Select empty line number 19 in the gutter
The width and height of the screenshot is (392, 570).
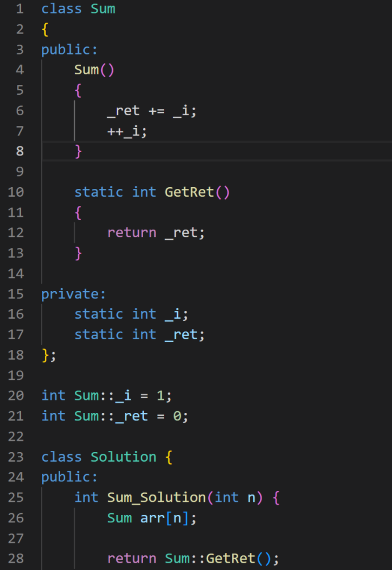click(x=16, y=375)
